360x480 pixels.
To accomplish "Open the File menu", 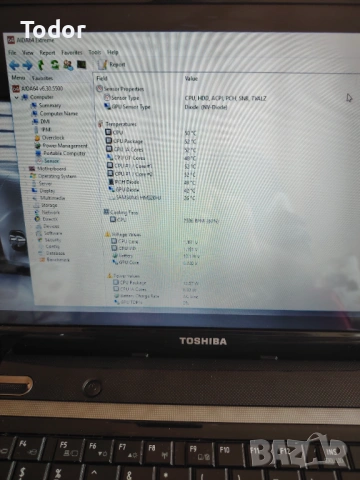I will point(12,53).
